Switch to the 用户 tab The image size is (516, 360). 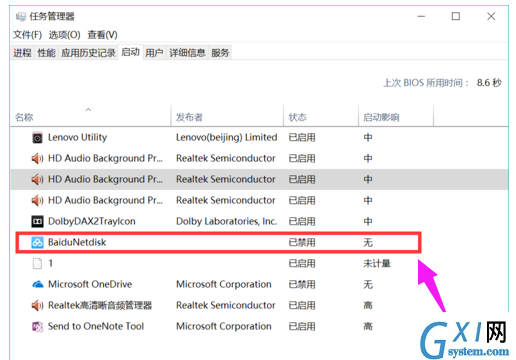click(x=154, y=53)
